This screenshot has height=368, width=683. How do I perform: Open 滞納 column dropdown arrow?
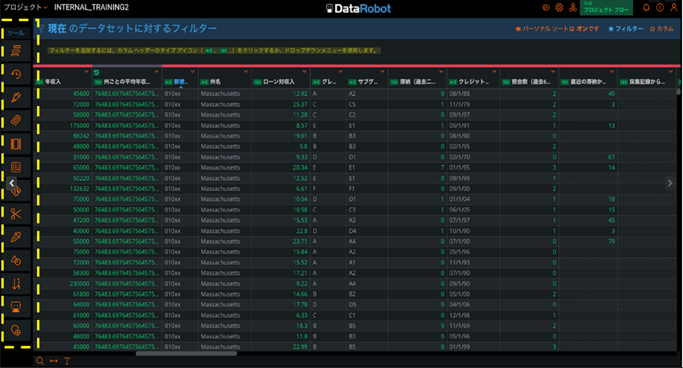click(441, 71)
